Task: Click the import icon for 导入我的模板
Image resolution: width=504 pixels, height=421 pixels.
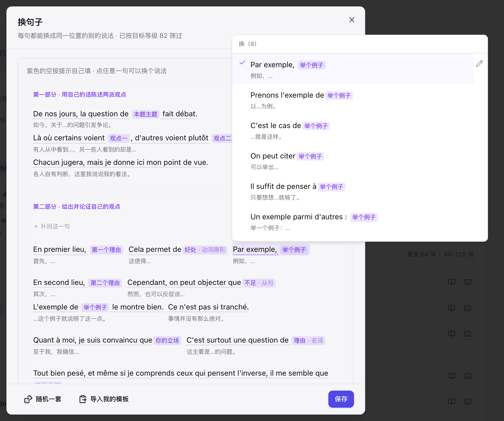Action: pyautogui.click(x=83, y=399)
